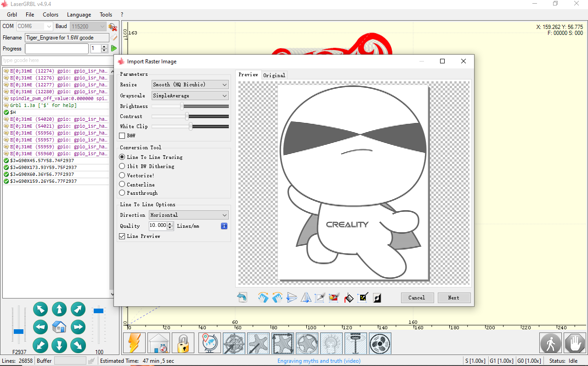Click the White Clip slider
The height and width of the screenshot is (366, 588).
click(x=190, y=126)
